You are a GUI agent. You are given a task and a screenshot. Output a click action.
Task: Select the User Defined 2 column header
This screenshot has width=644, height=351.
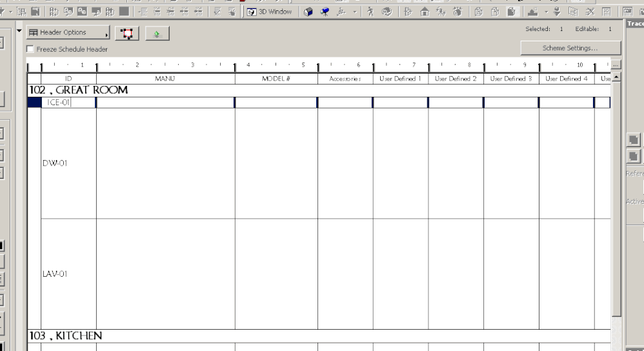point(456,79)
